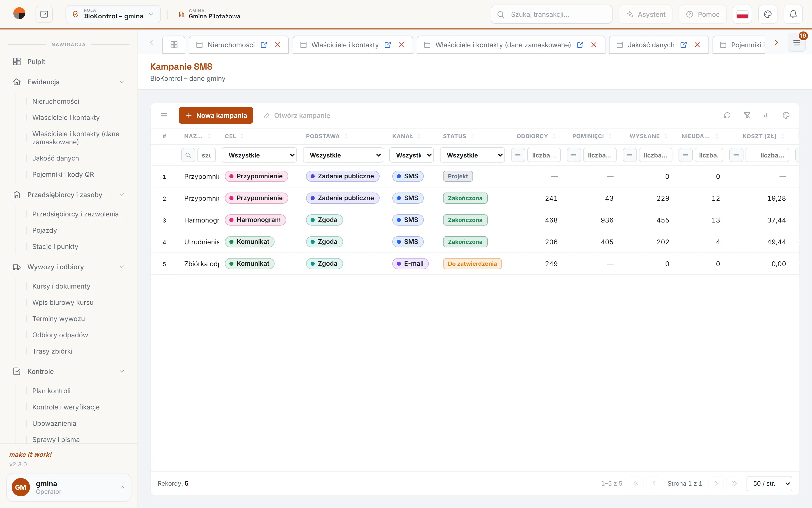
Task: Expand the gmina Operator user menu
Action: click(x=69, y=487)
